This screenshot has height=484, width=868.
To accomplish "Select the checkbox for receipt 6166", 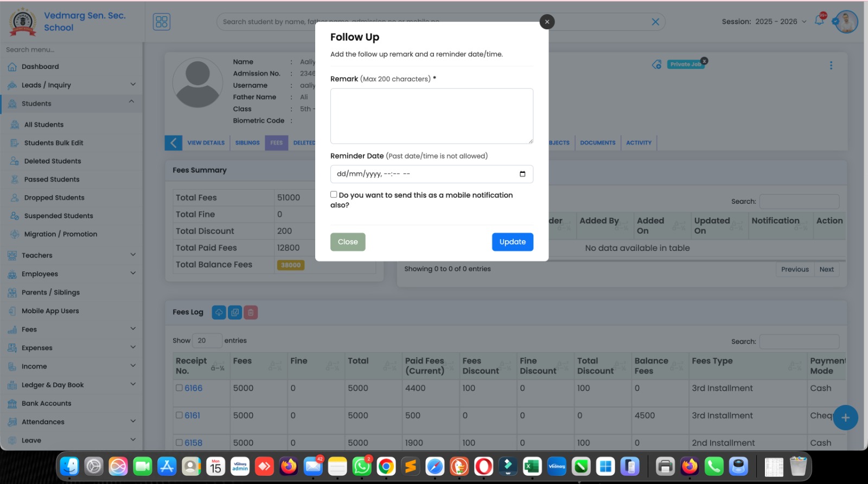I will coord(179,388).
